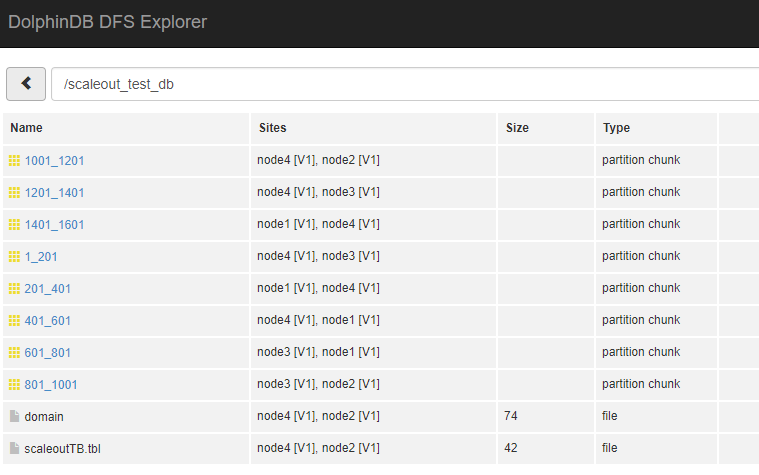Click the Sites column header

point(273,128)
